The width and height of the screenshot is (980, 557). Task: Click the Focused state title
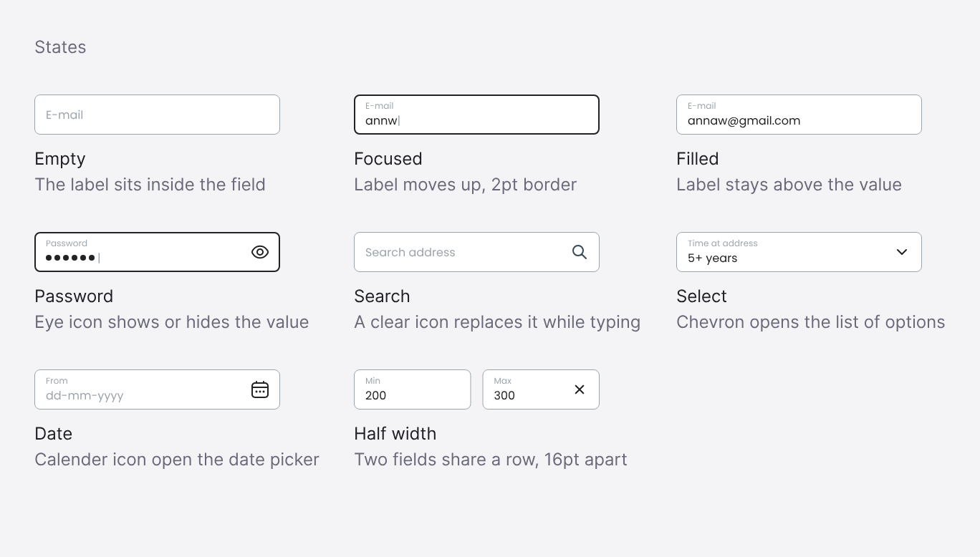[x=388, y=159]
